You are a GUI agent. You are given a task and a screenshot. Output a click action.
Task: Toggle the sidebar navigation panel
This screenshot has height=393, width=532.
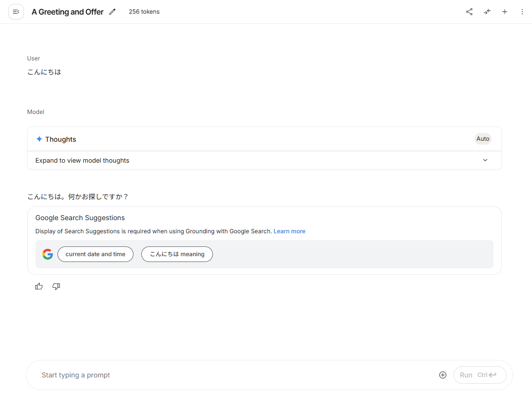16,12
